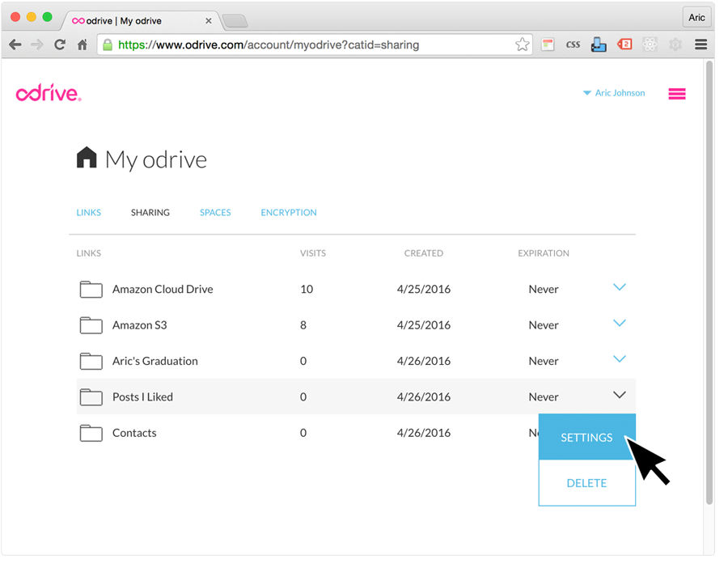
Task: Choose Settings from the dropdown menu
Action: pyautogui.click(x=586, y=438)
